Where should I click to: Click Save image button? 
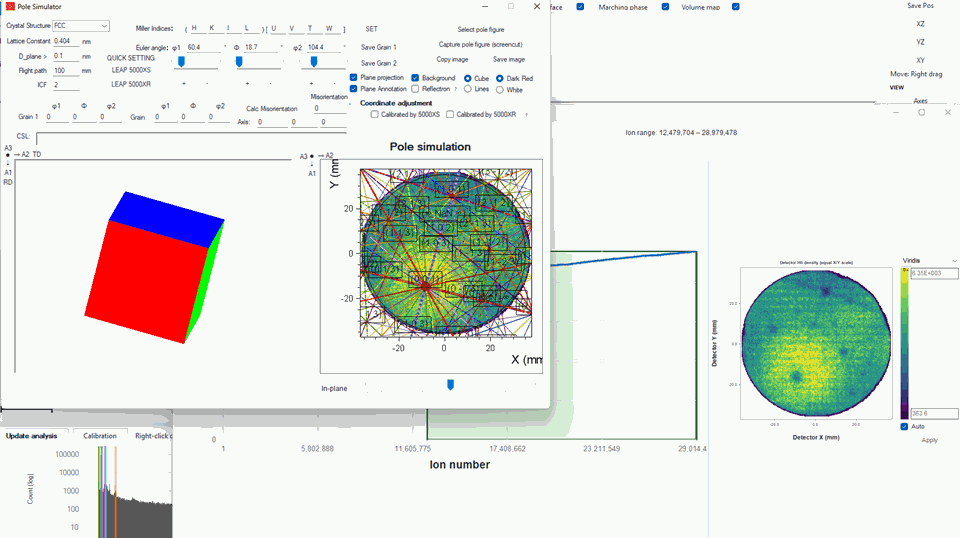pos(509,59)
